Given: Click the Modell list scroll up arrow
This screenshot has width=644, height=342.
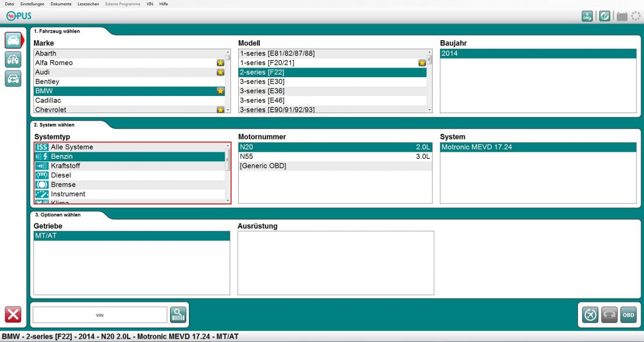Looking at the screenshot, I should (x=429, y=52).
